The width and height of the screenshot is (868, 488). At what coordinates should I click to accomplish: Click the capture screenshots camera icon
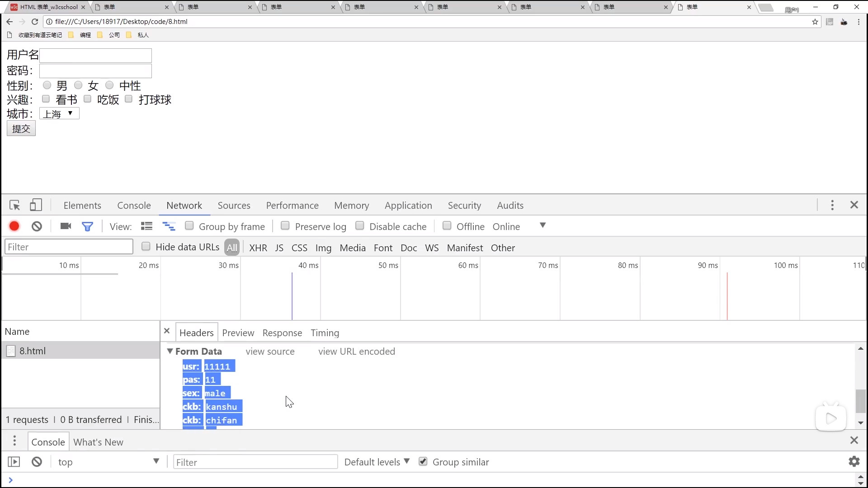point(66,226)
